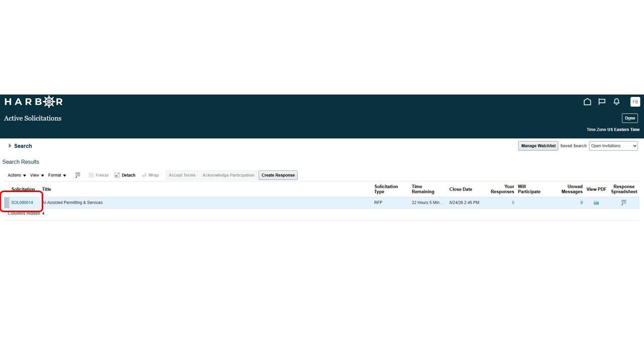Image resolution: width=644 pixels, height=362 pixels.
Task: Click the Done button
Action: point(630,118)
